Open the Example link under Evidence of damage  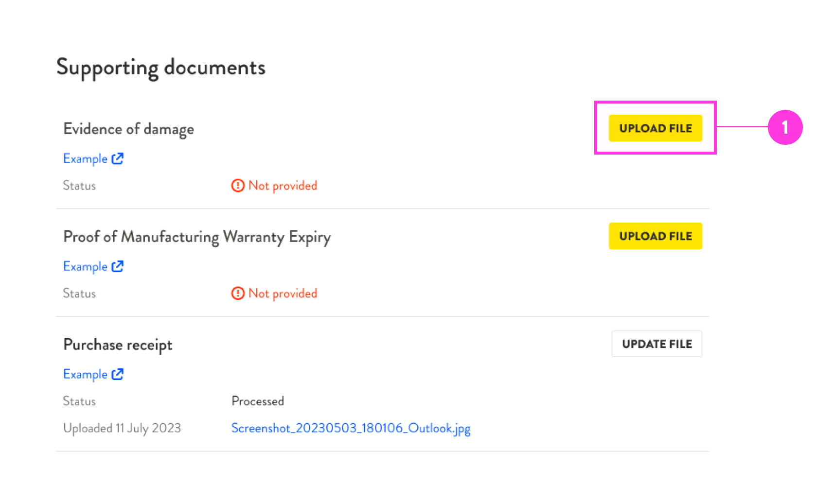(86, 159)
